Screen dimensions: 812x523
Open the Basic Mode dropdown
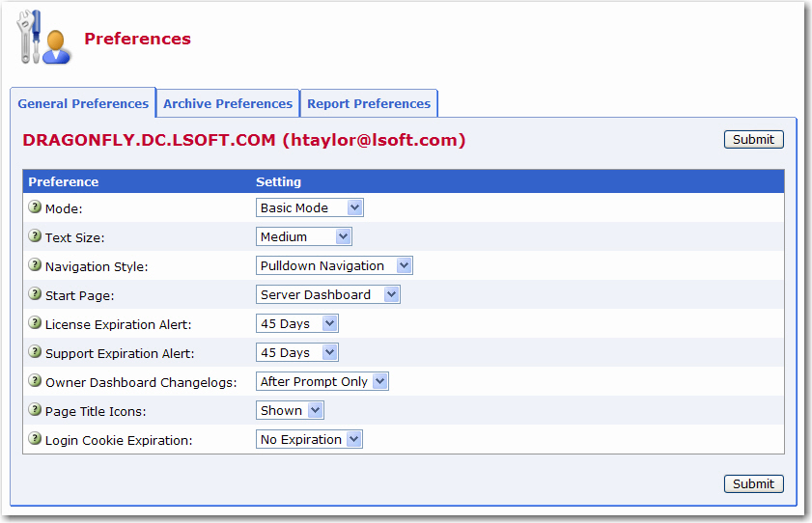310,207
